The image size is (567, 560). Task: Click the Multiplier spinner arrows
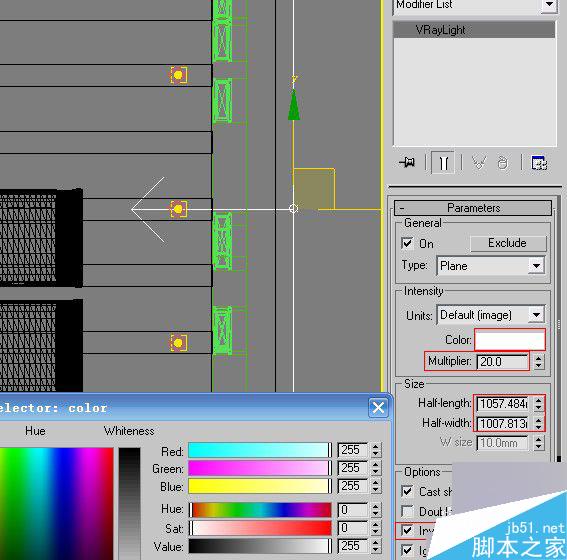point(538,362)
